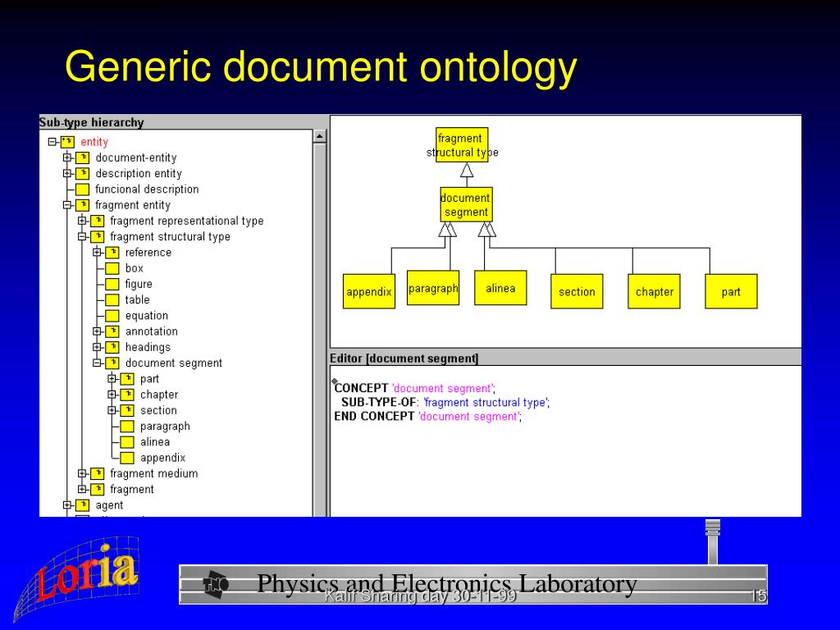Click the box concept icon

click(x=112, y=268)
